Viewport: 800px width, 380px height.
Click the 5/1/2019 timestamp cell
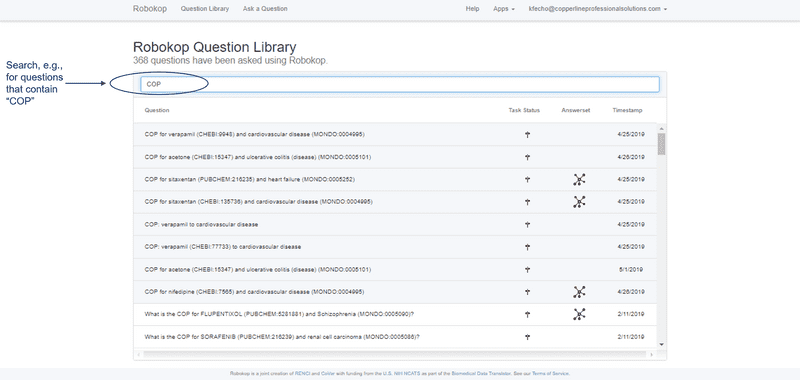[631, 269]
